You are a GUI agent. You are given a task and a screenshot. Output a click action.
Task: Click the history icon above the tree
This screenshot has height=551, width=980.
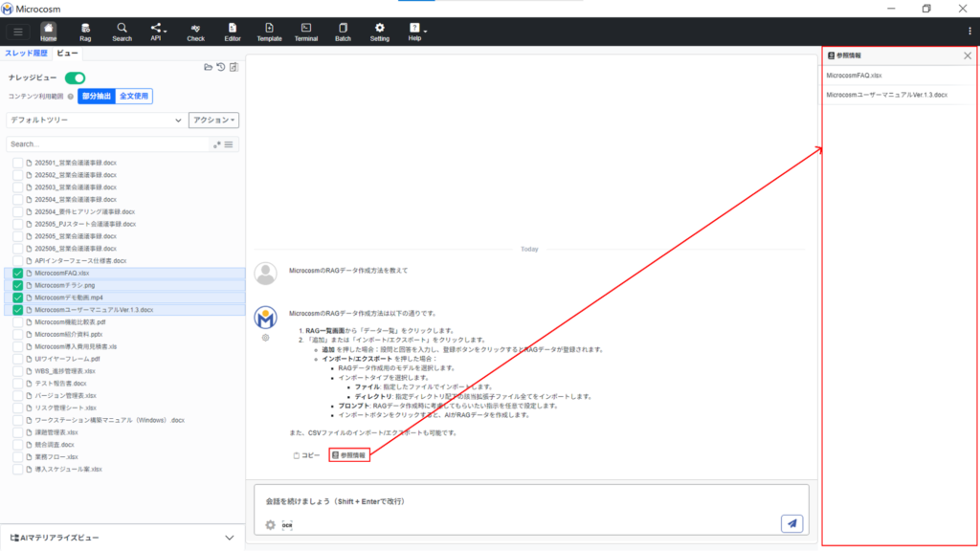coord(221,67)
